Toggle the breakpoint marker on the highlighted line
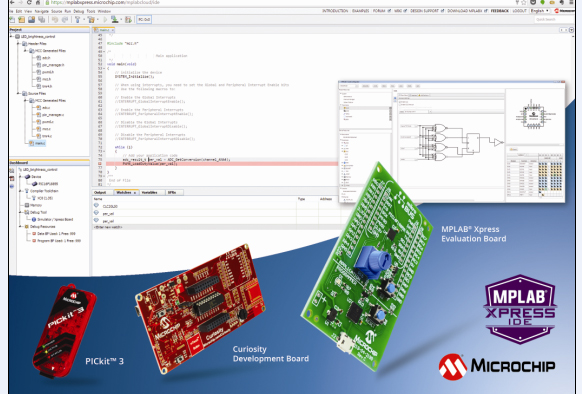582x394 pixels. pyautogui.click(x=99, y=164)
